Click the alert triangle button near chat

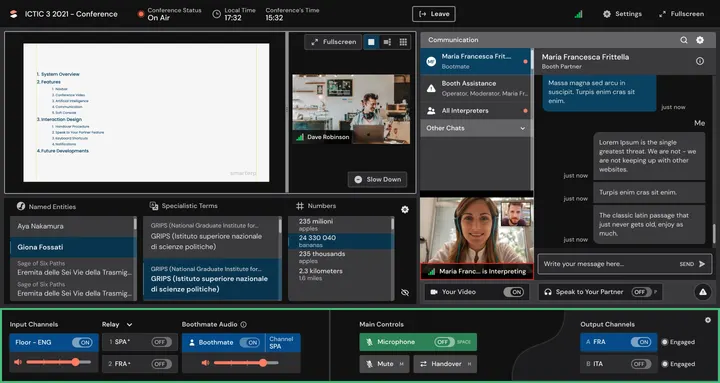703,292
